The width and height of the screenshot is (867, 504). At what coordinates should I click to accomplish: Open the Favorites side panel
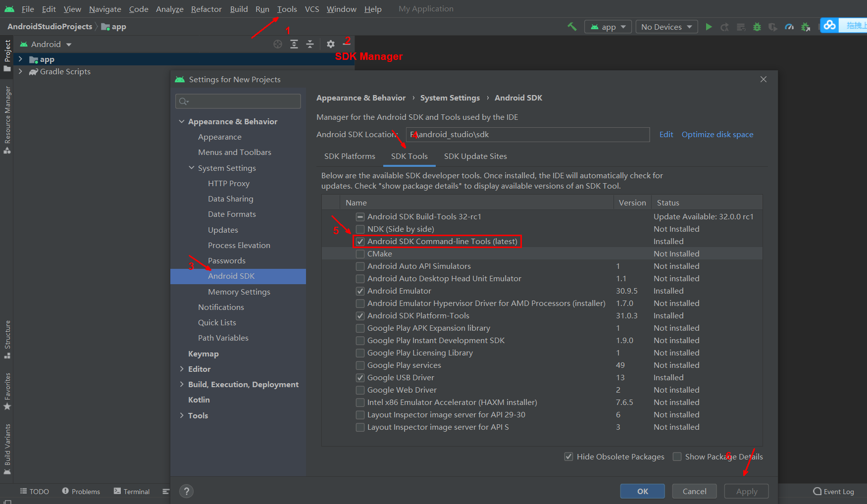(x=7, y=391)
